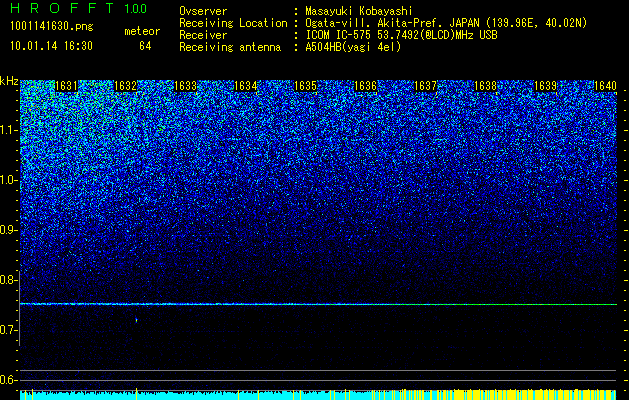Select the filename 1001141630.png

pyautogui.click(x=51, y=27)
